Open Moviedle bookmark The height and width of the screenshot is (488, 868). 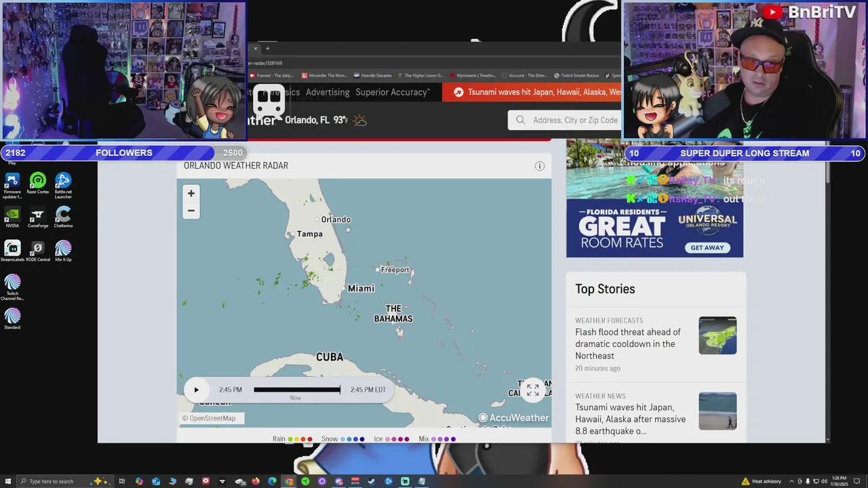point(324,75)
